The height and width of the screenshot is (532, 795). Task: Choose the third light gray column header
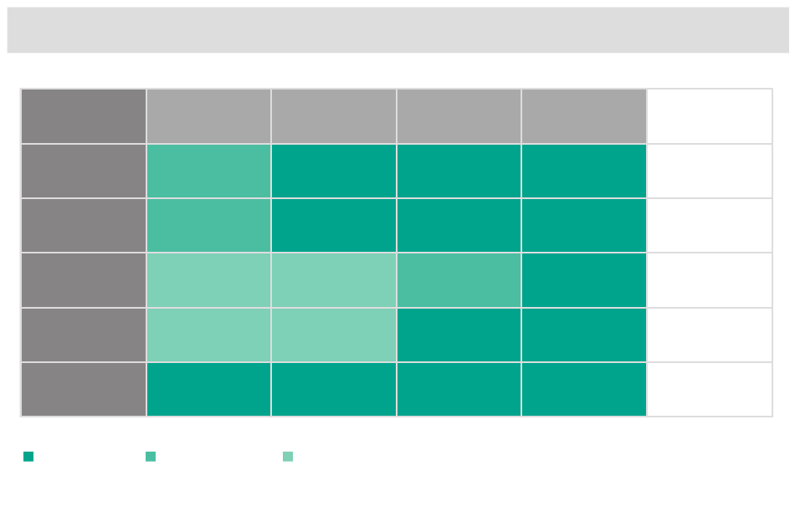pyautogui.click(x=459, y=116)
